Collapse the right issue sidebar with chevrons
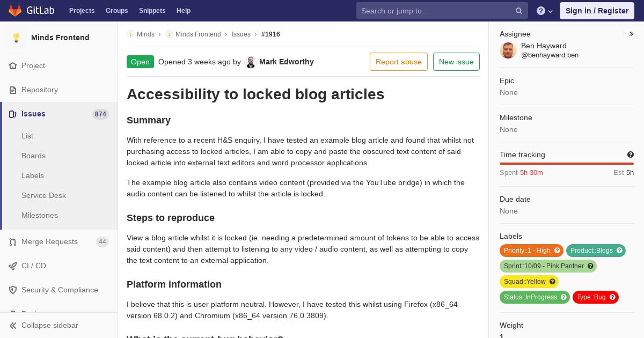This screenshot has height=338, width=644. (x=632, y=34)
